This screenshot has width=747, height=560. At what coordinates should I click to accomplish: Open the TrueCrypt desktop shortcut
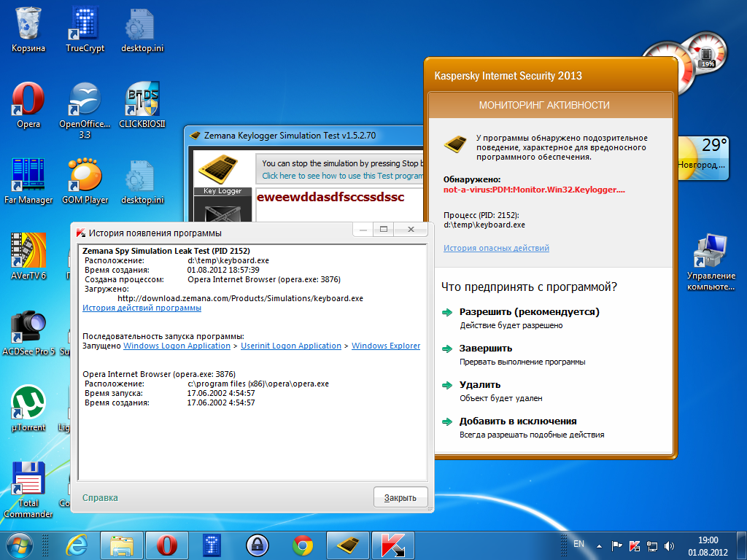click(85, 29)
